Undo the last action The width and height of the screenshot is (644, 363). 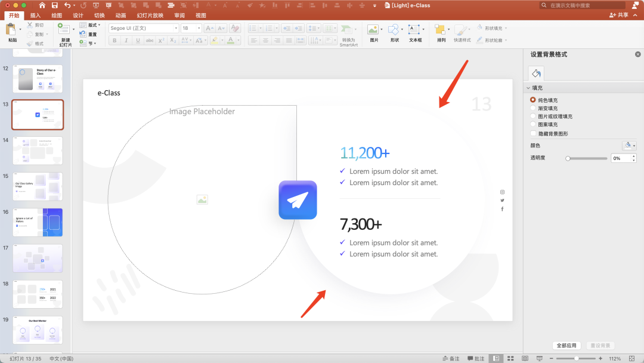pos(67,5)
